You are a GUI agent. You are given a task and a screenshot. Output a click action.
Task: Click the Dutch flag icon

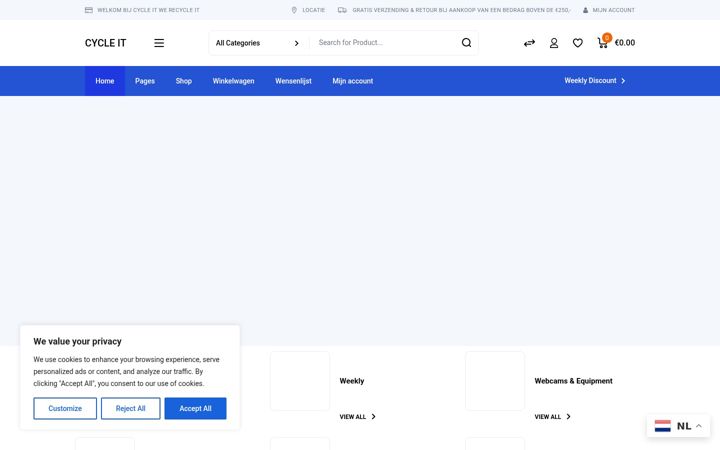coord(663,426)
